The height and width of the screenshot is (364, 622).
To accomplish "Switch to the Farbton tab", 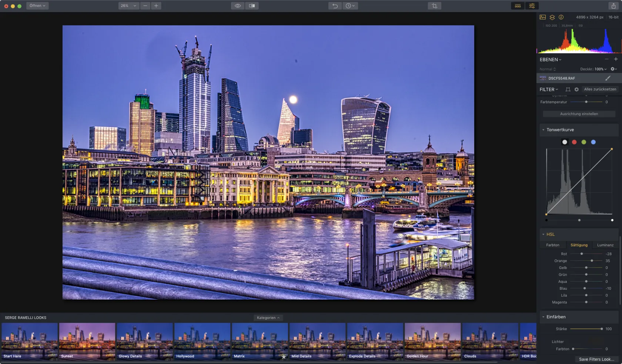I will click(552, 245).
